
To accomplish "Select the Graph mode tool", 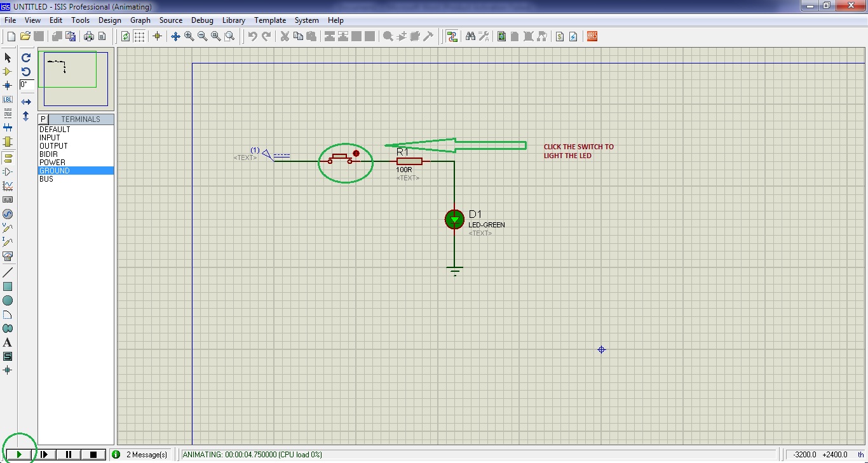I will 8,186.
